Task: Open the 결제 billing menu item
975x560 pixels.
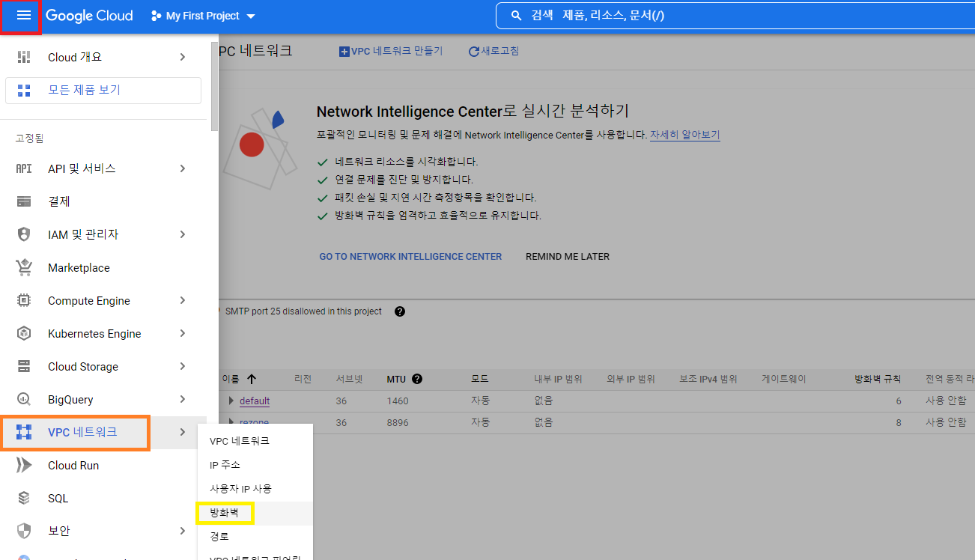Action: [103, 201]
